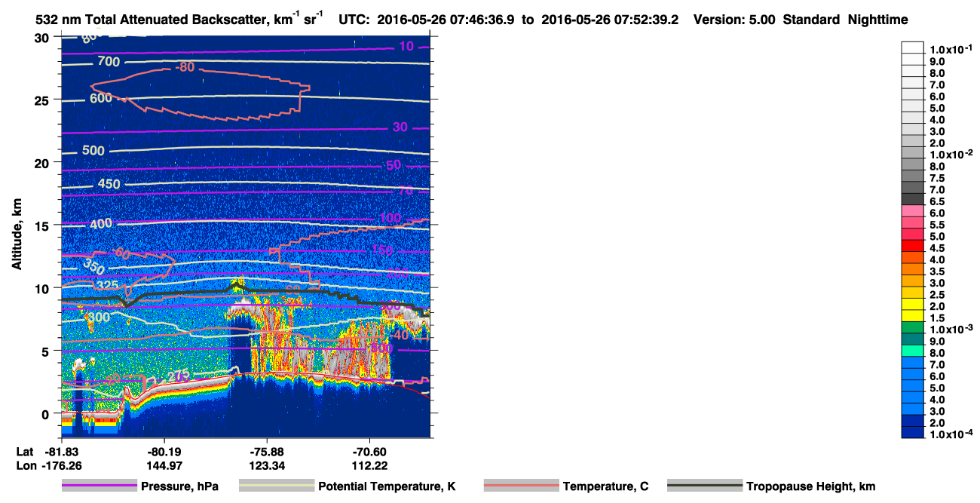The height and width of the screenshot is (503, 980).
Task: Click the 275 contour label near the surface
Action: (179, 375)
